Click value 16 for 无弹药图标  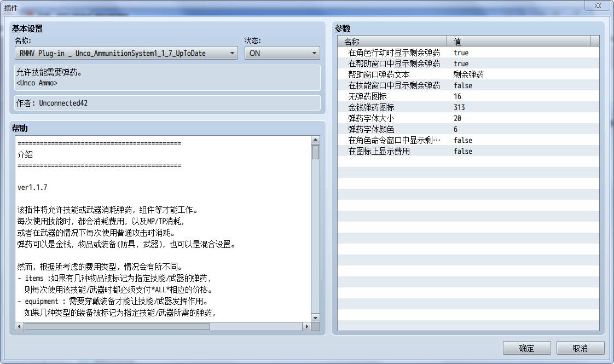[x=457, y=96]
